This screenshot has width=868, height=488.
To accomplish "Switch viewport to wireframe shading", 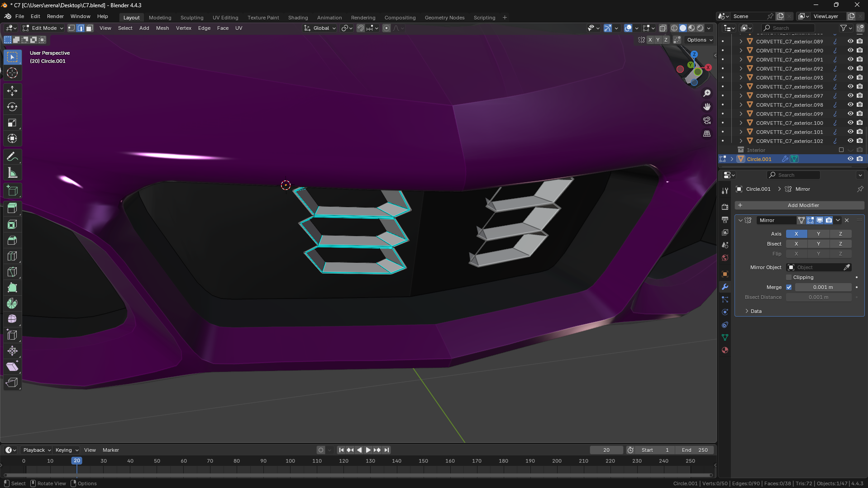I will click(674, 28).
